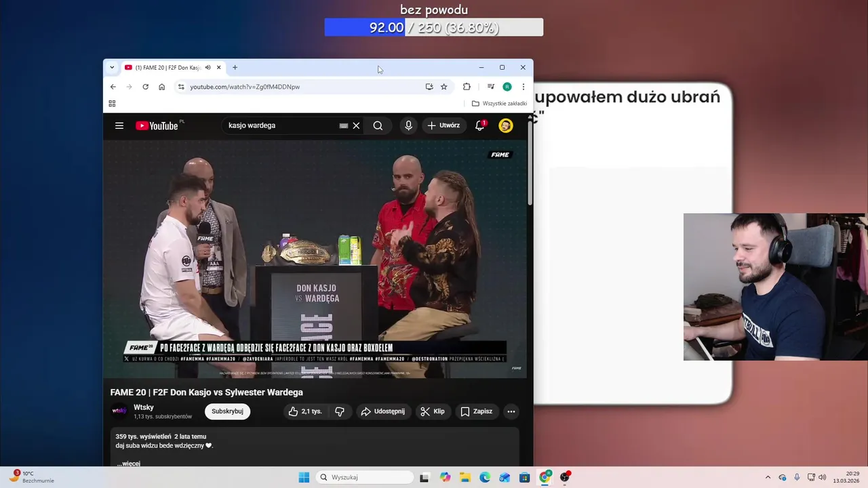
Task: Open Wszystkie zakładki folder
Action: click(500, 104)
